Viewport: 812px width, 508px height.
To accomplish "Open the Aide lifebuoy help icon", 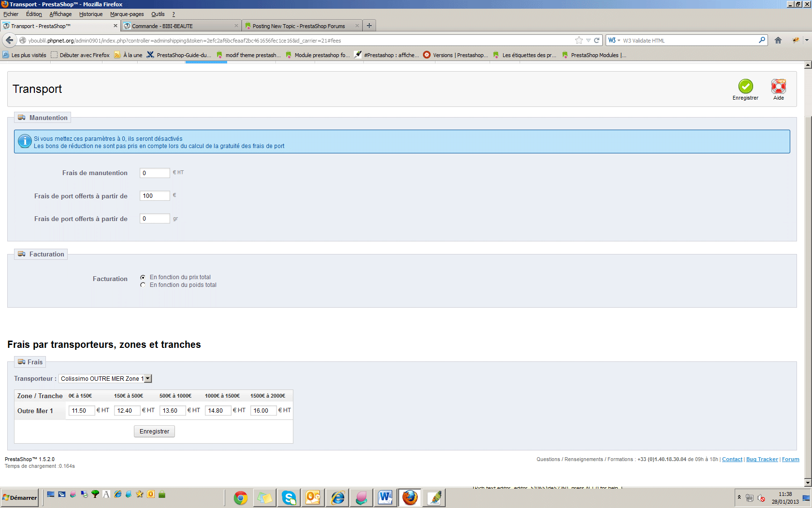I will [x=778, y=86].
